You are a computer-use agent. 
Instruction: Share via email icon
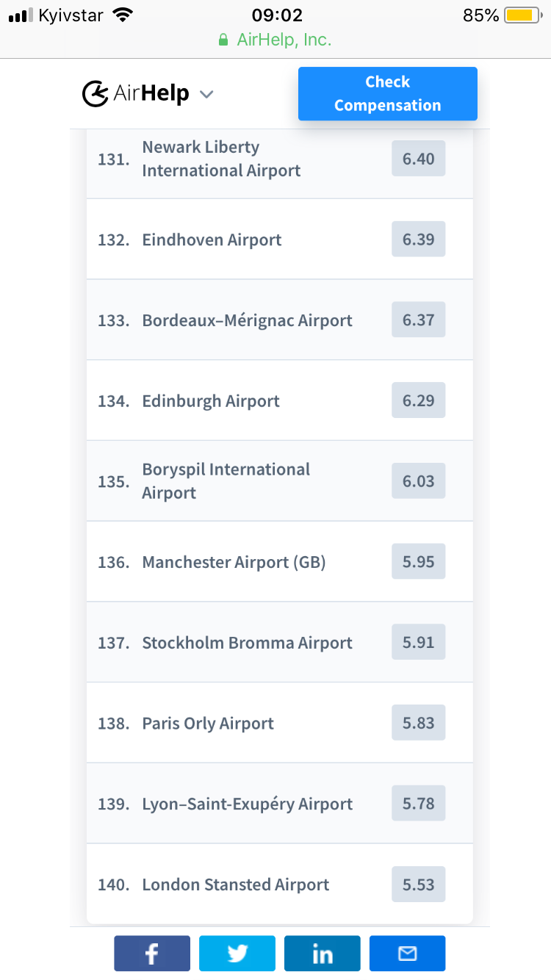pos(407,954)
